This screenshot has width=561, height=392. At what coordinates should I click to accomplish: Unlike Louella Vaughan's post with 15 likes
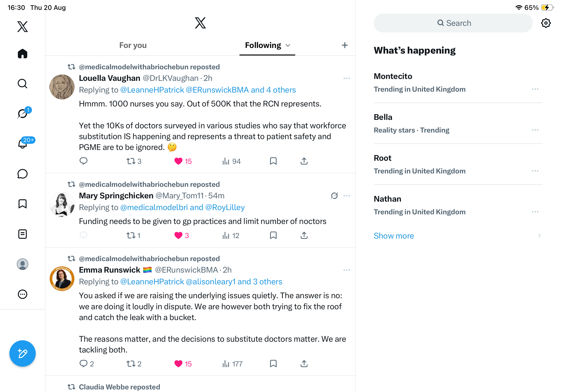point(178,161)
